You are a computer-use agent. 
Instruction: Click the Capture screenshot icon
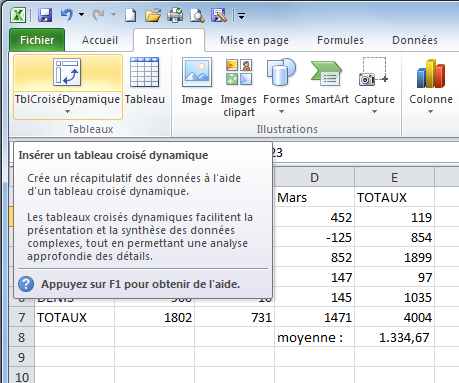(x=374, y=71)
